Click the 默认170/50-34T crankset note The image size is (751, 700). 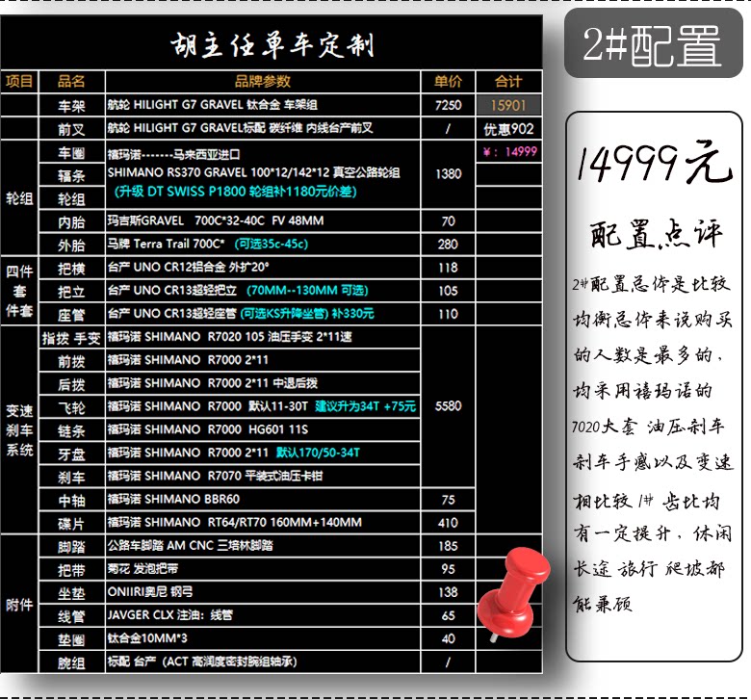pos(318,453)
